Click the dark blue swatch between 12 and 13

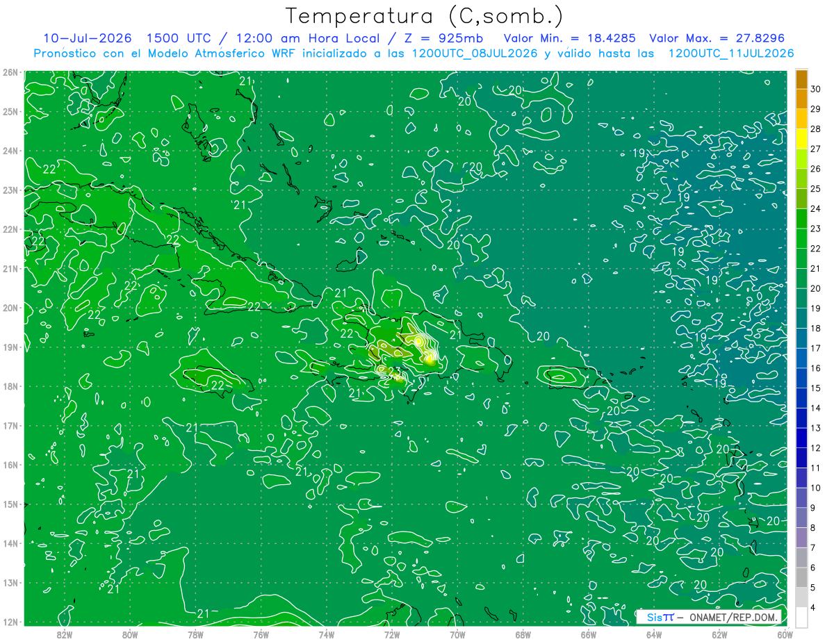pos(801,438)
